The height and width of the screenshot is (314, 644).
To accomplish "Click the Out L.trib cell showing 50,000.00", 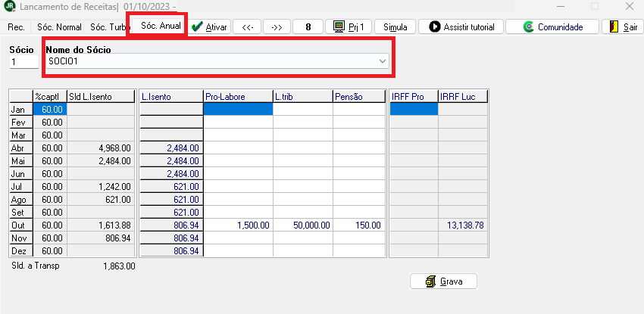I will 302,225.
